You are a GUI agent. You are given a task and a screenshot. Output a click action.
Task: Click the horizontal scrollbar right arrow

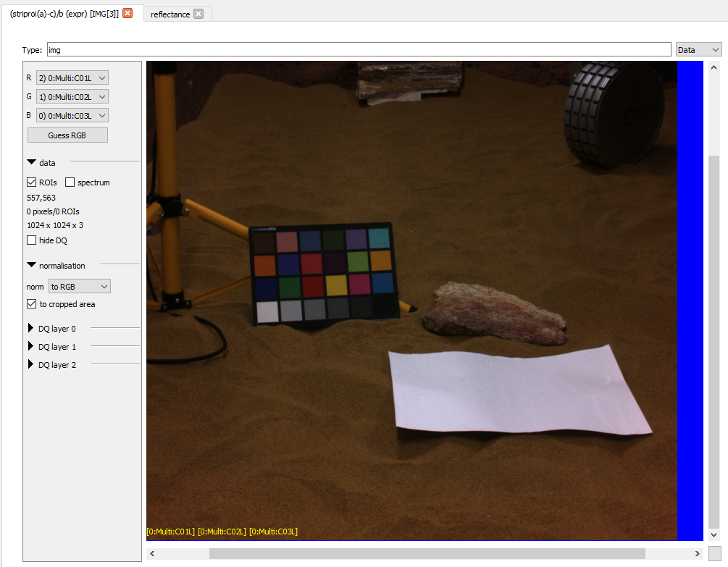click(698, 553)
